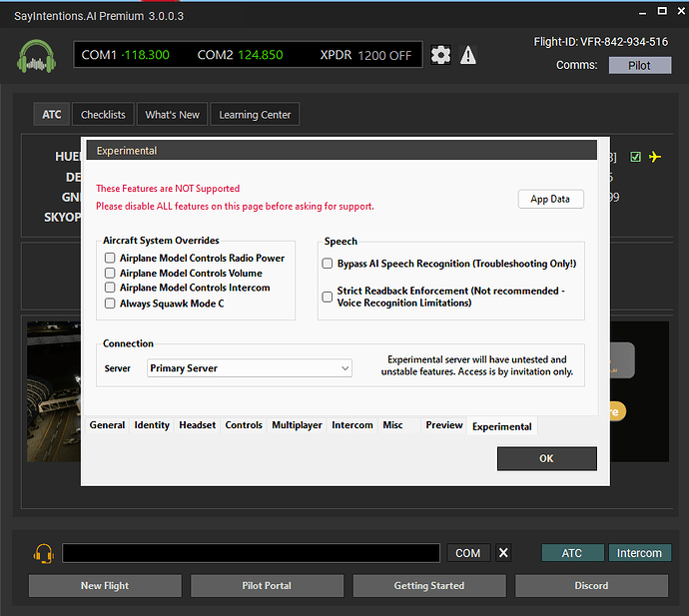Open settings via the gear icon
Viewport: 689px width, 616px height.
point(440,55)
